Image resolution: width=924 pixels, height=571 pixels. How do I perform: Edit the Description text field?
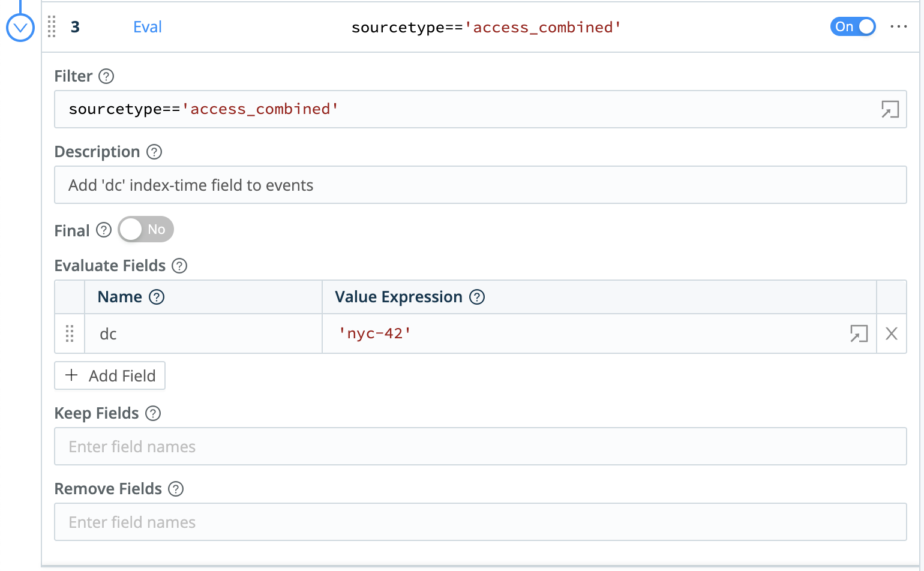[x=480, y=185]
